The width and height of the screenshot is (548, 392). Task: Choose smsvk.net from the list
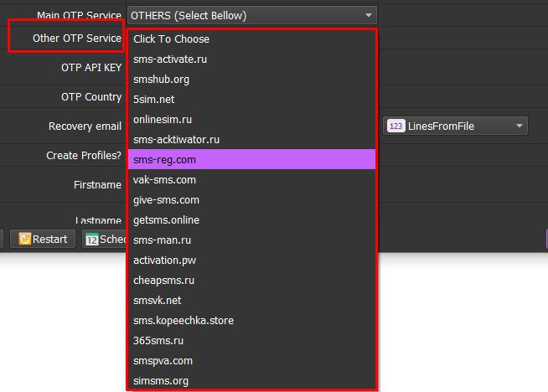click(252, 300)
